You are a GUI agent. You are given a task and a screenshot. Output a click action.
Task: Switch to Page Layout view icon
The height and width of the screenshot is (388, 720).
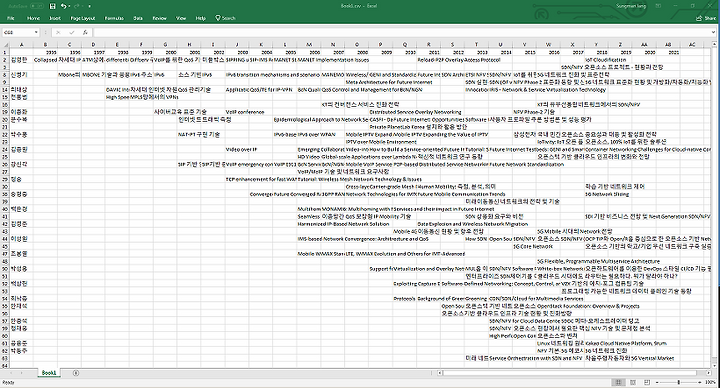[x=633, y=382]
